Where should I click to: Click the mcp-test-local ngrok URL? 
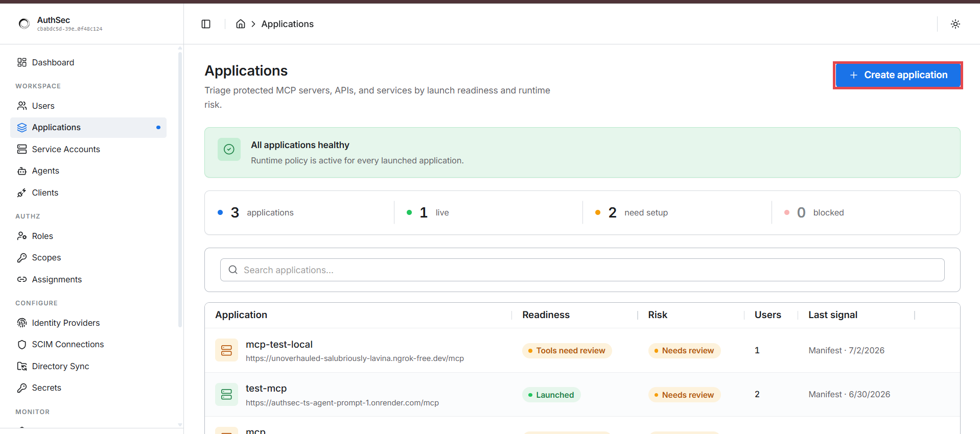pos(355,358)
